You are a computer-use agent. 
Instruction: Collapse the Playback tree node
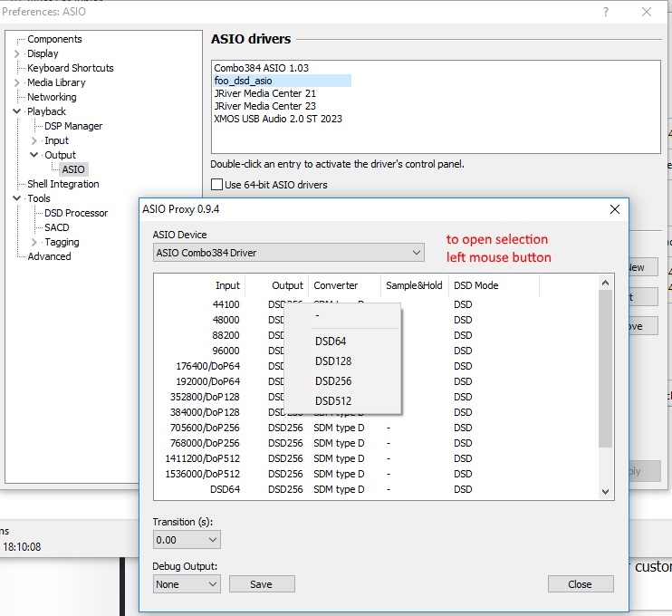(x=17, y=111)
